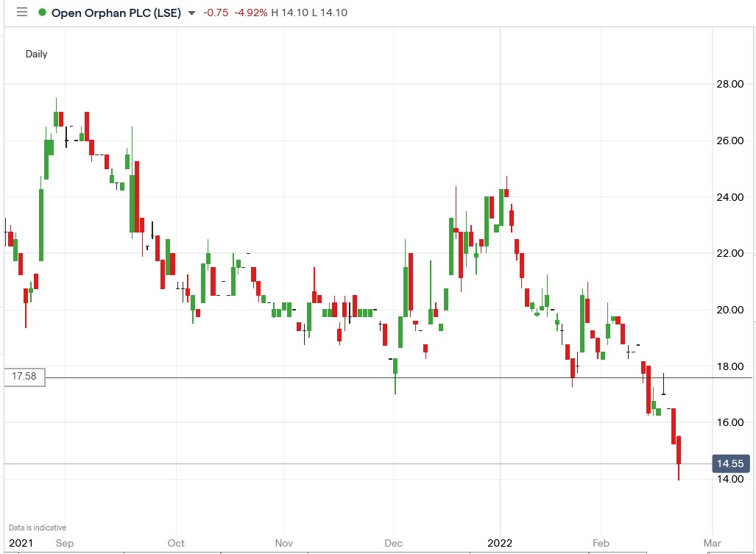This screenshot has width=756, height=554.
Task: Click the 28.00 price axis label
Action: click(729, 84)
